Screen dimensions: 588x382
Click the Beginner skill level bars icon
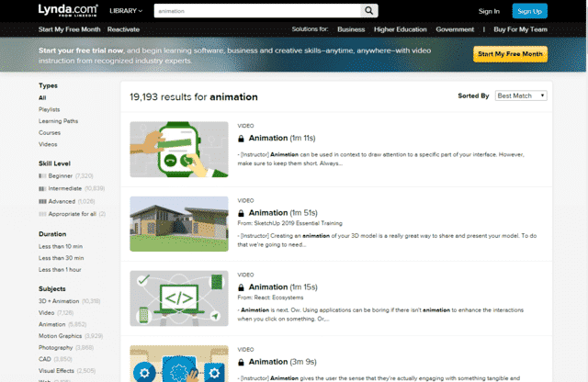click(x=42, y=176)
